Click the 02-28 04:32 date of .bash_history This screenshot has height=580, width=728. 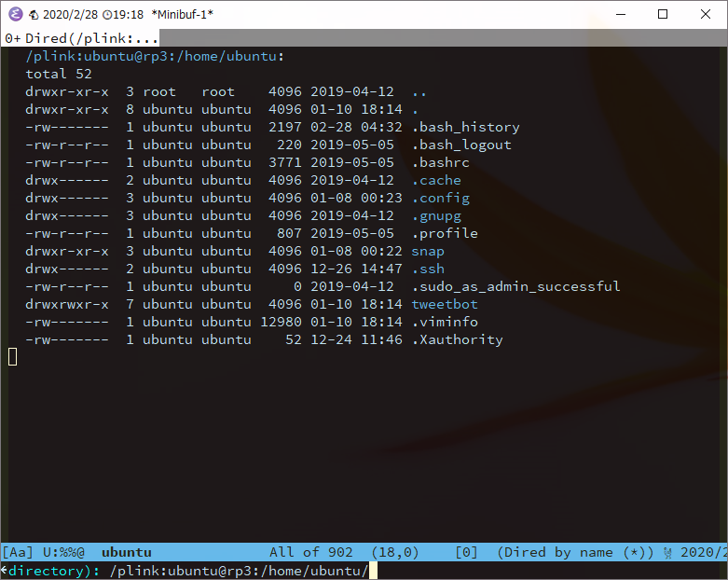pyautogui.click(x=356, y=127)
